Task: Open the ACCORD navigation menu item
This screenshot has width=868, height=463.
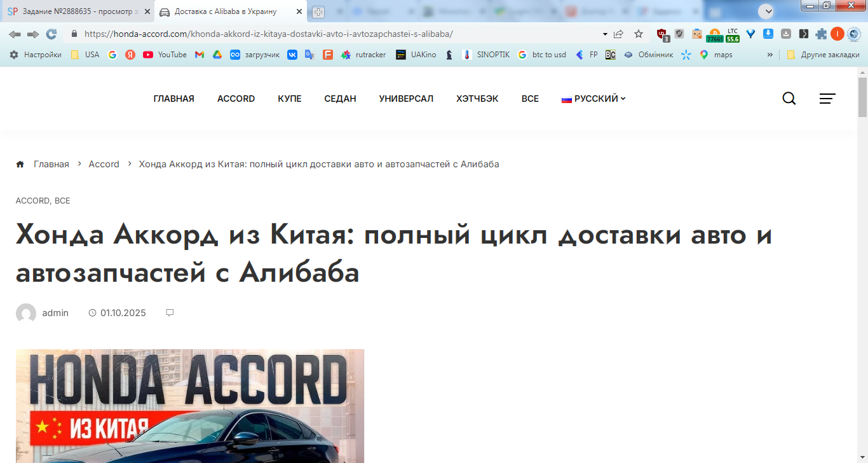Action: pyautogui.click(x=236, y=99)
